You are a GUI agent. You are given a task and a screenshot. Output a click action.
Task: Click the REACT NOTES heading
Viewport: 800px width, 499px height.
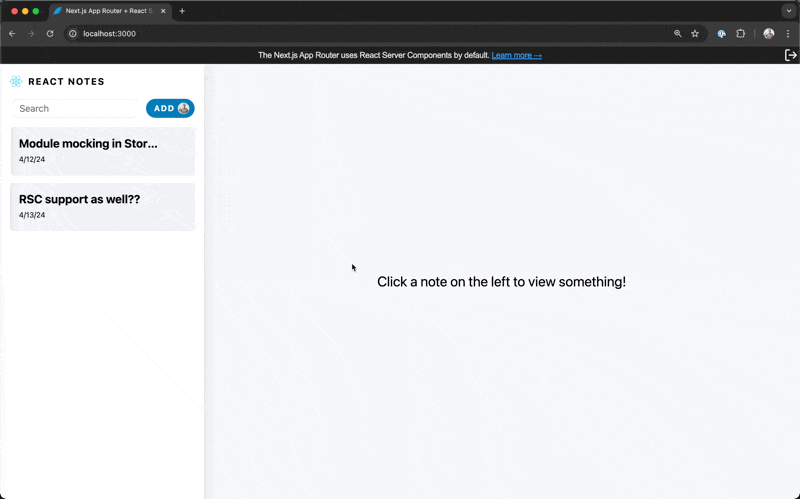(x=66, y=82)
